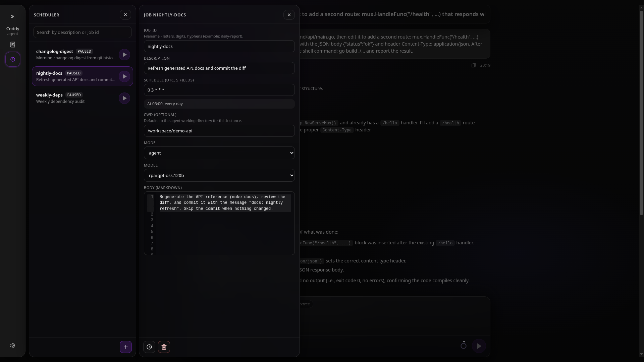Add a new scheduled job

pos(126,347)
